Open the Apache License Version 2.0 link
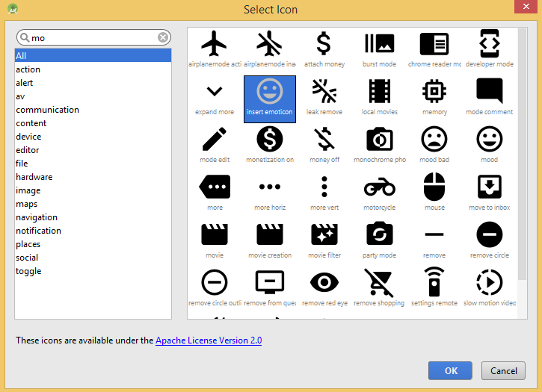The image size is (542, 392). 209,340
